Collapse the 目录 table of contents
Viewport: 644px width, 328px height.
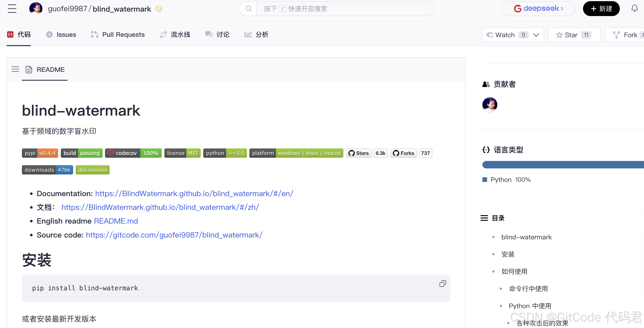pyautogui.click(x=484, y=218)
